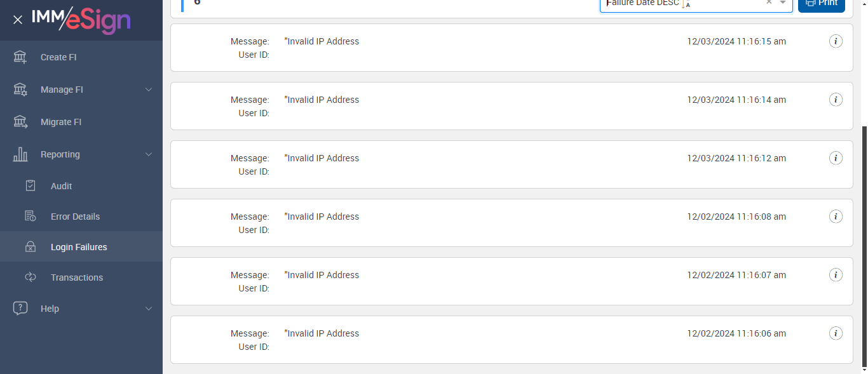Viewport: 868px width, 374px height.
Task: Close the sidebar with the X icon
Action: point(18,20)
